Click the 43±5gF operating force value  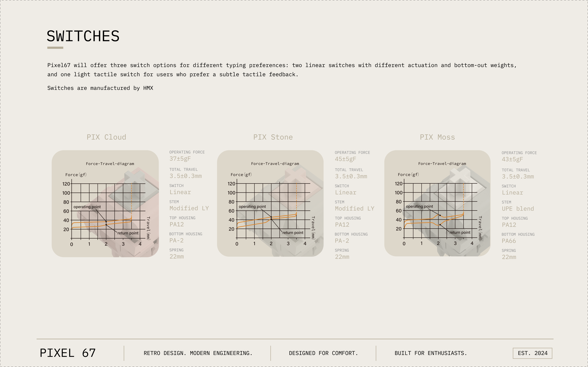pos(512,159)
